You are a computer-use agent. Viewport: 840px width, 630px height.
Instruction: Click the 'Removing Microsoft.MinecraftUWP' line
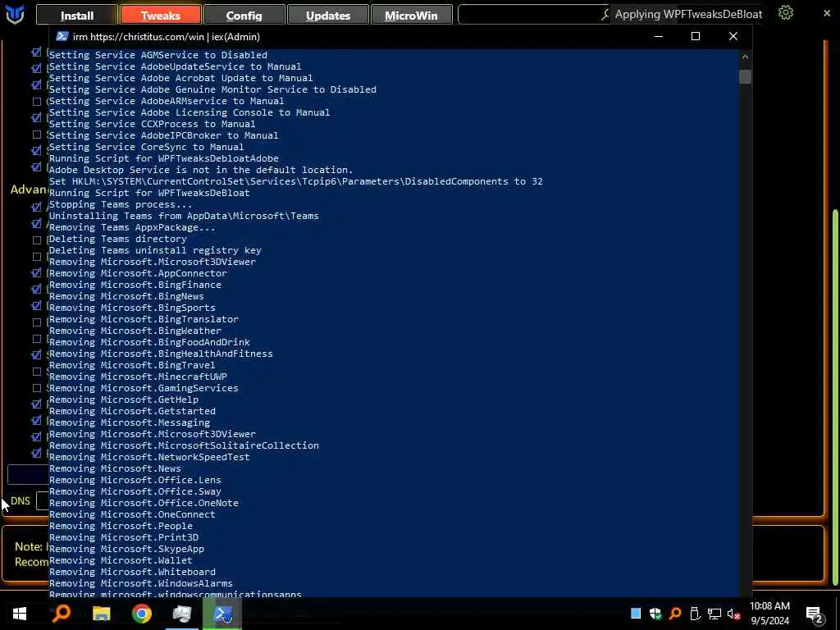pyautogui.click(x=138, y=377)
